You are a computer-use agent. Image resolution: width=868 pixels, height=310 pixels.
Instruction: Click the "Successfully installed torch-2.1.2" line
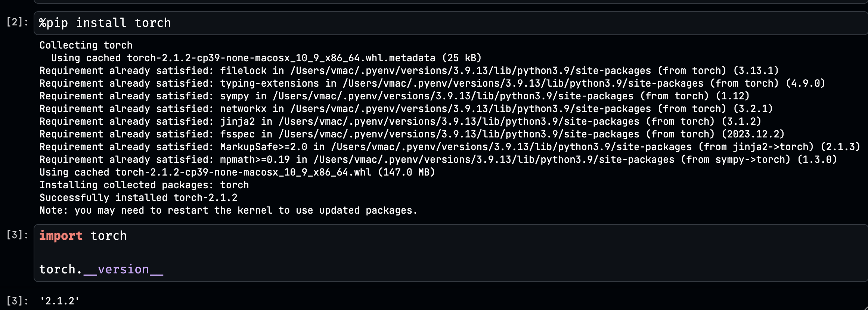click(x=138, y=198)
